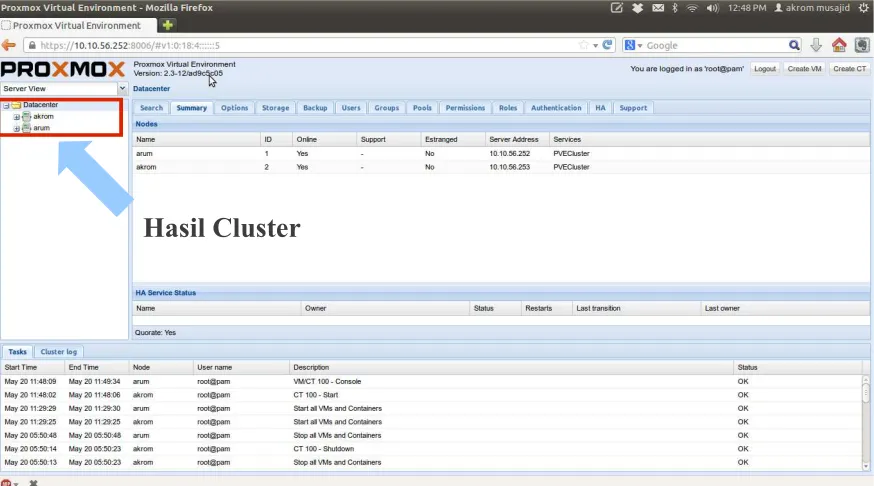Viewport: 874px width, 486px height.
Task: Click the search magnifier icon
Action: pyautogui.click(x=794, y=45)
